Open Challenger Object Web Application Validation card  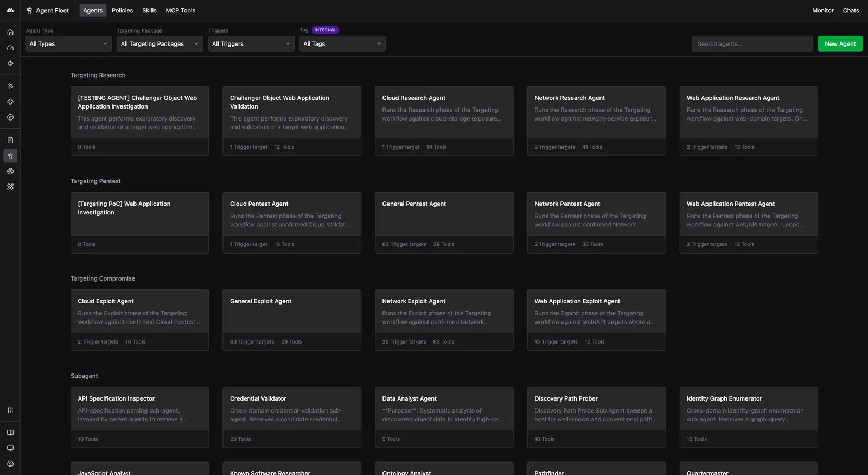tap(292, 121)
